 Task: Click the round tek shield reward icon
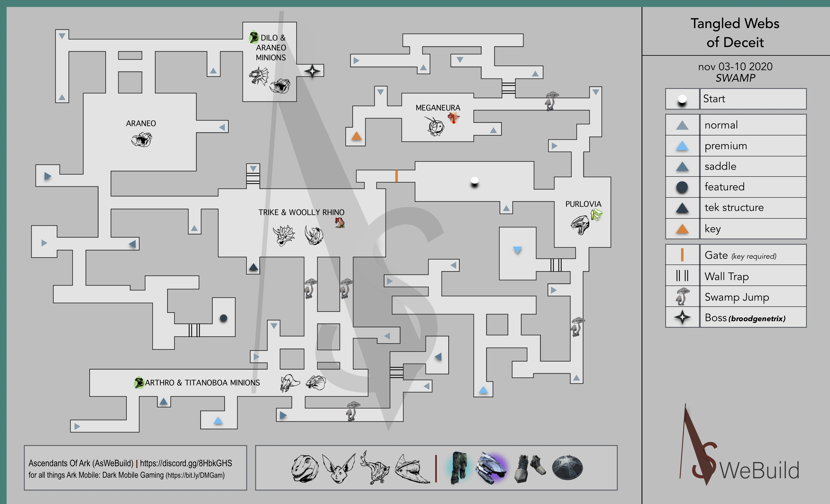567,467
